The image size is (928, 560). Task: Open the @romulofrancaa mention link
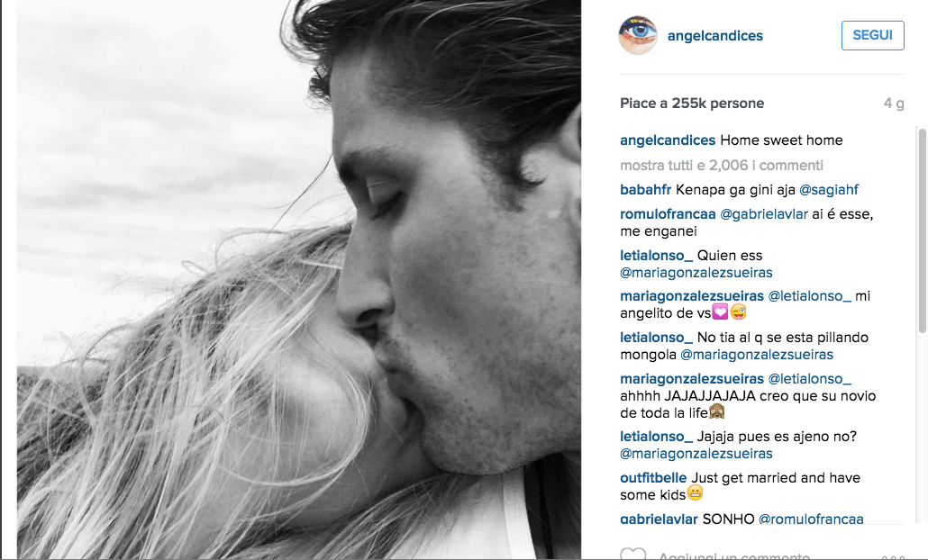point(811,519)
